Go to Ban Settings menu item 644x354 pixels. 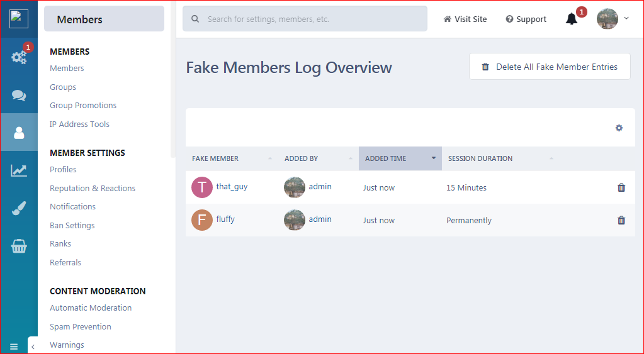coord(72,225)
